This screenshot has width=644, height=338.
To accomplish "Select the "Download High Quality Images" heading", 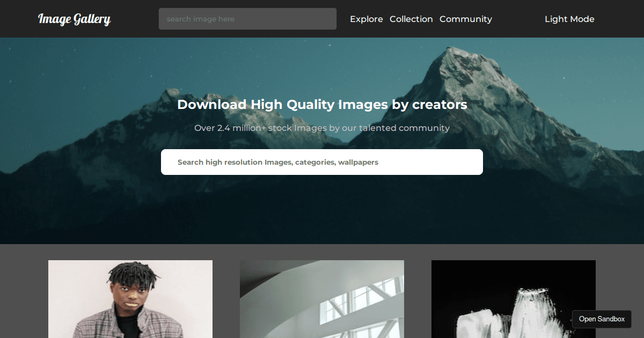I will [x=322, y=105].
